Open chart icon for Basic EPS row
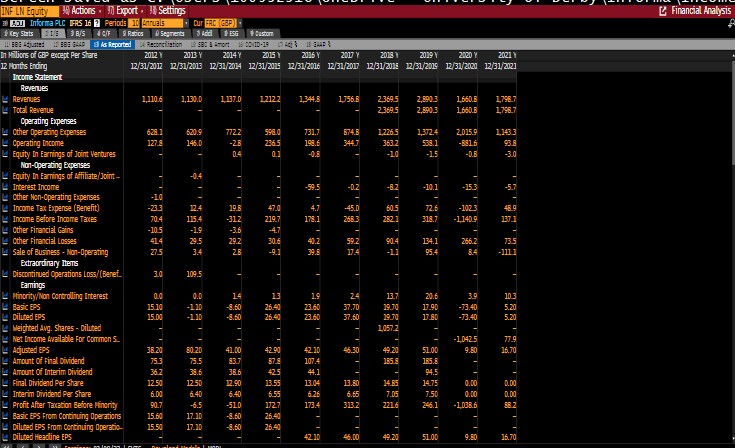This screenshot has height=448, width=735. tap(5, 307)
